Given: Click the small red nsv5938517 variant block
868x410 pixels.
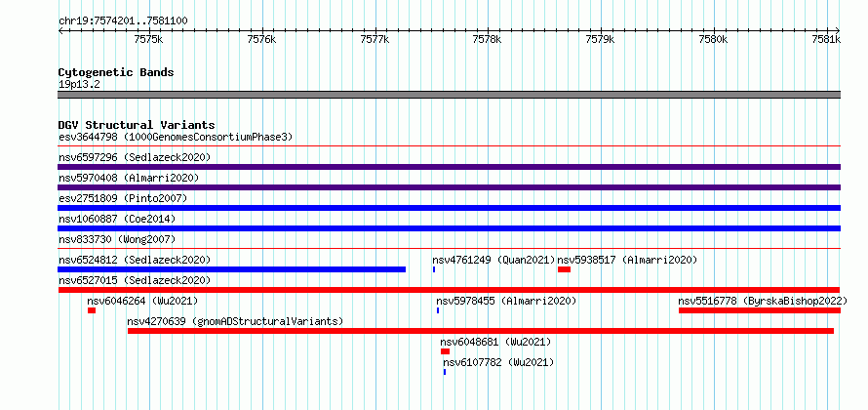Looking at the screenshot, I should (564, 269).
